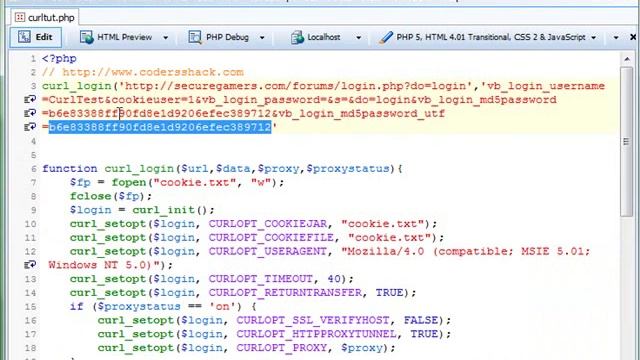Click the $proxystatus parameter on line 6

click(x=348, y=169)
